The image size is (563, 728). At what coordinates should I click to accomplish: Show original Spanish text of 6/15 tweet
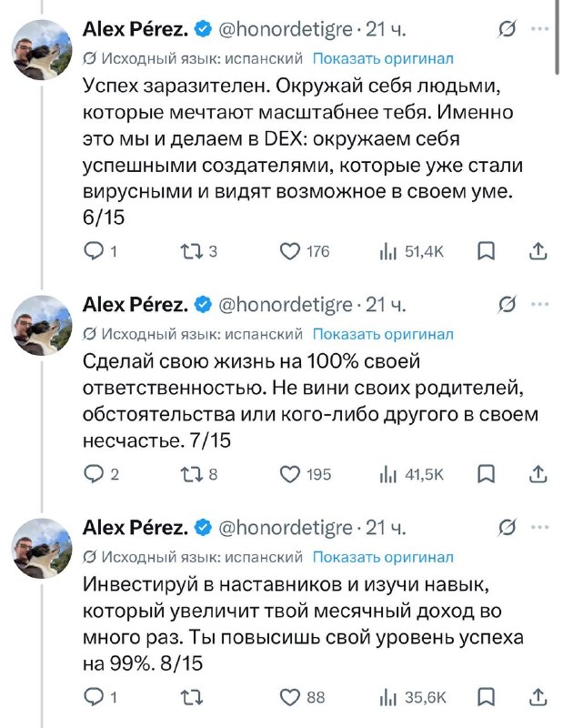pyautogui.click(x=383, y=58)
